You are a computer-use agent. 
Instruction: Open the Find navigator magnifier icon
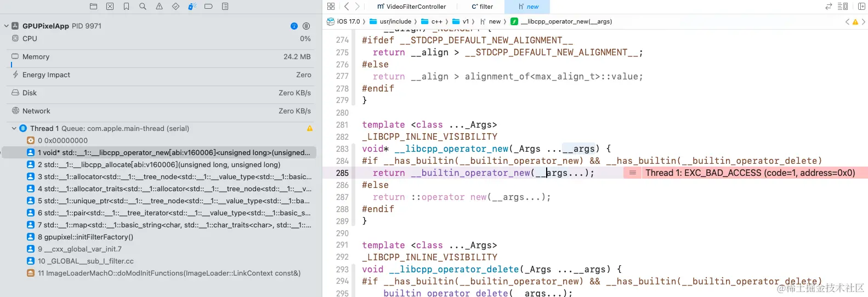pyautogui.click(x=143, y=7)
